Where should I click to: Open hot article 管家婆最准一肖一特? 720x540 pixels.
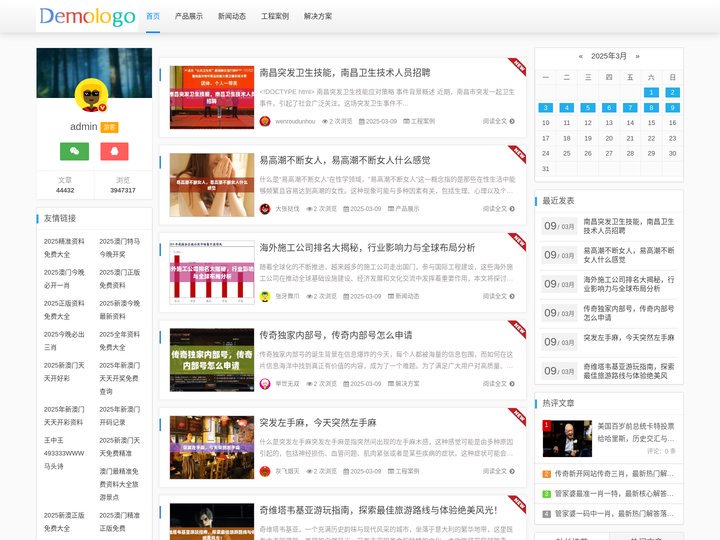[614, 494]
